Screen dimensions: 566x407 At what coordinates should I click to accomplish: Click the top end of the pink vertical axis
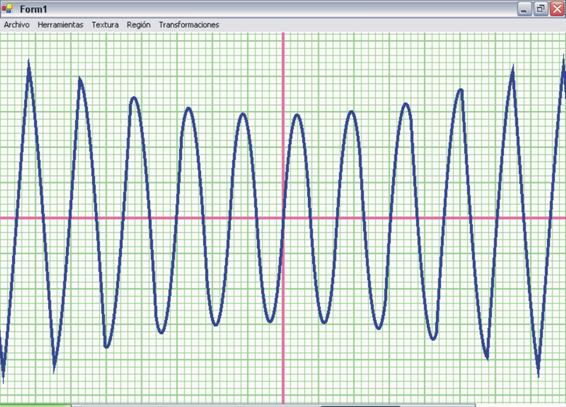point(283,35)
